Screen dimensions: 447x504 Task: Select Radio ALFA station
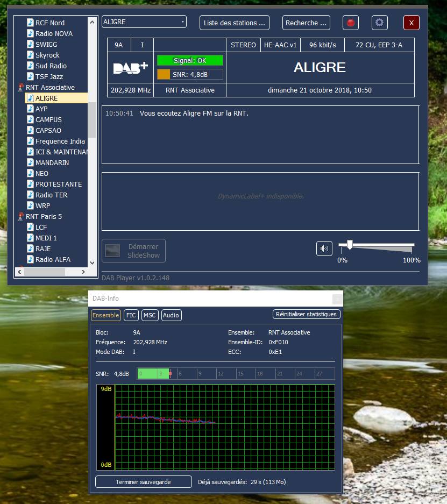(53, 259)
